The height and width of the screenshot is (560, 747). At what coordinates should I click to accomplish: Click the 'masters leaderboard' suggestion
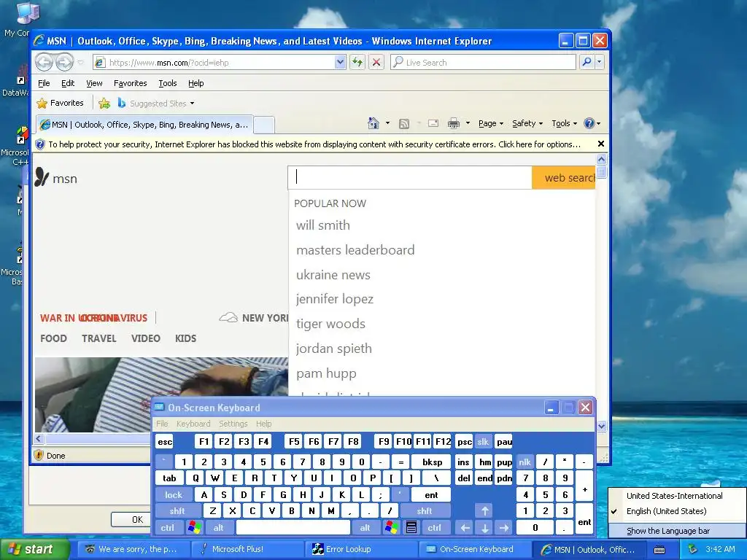(355, 250)
